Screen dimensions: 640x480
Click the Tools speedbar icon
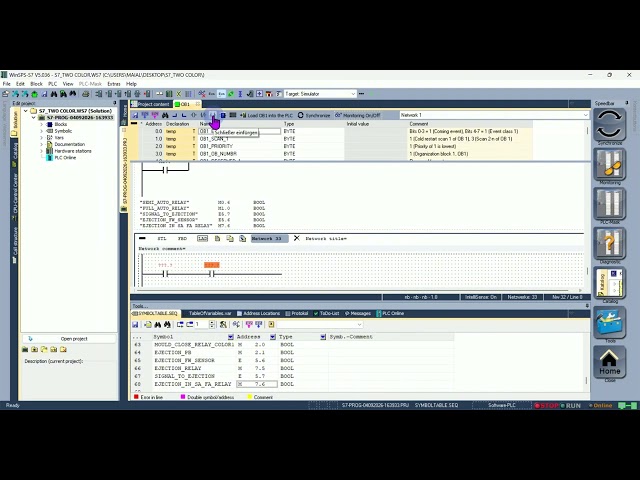[x=609, y=322]
